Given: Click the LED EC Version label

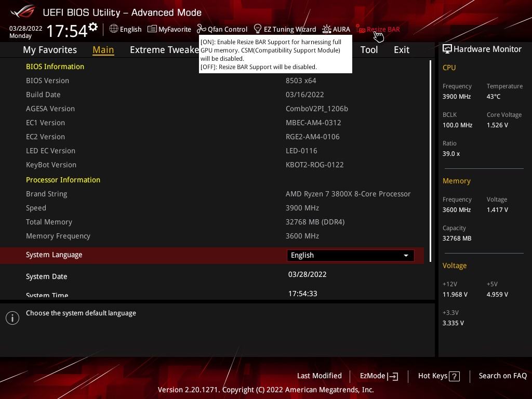Looking at the screenshot, I should (50, 151).
